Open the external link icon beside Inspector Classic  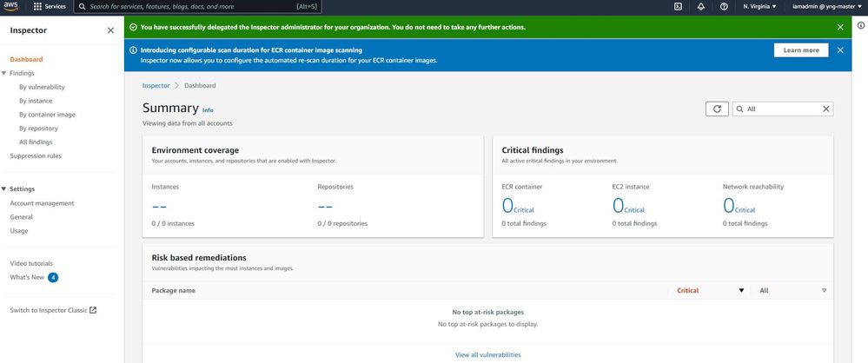click(x=93, y=310)
